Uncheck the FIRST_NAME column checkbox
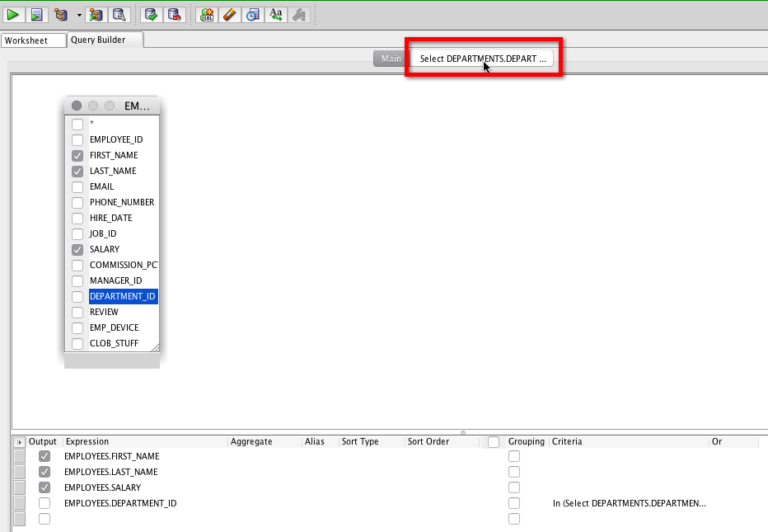Screen dimensions: 768x532 coord(77,155)
